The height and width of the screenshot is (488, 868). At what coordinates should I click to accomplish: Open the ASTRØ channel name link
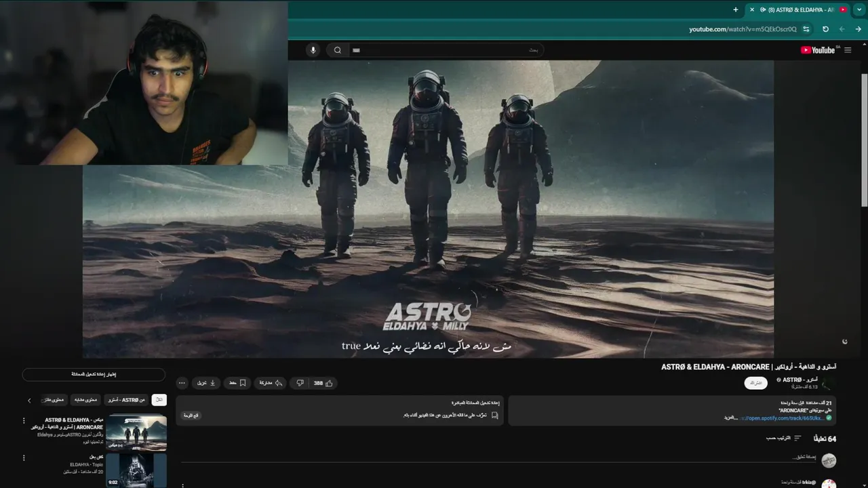click(800, 380)
